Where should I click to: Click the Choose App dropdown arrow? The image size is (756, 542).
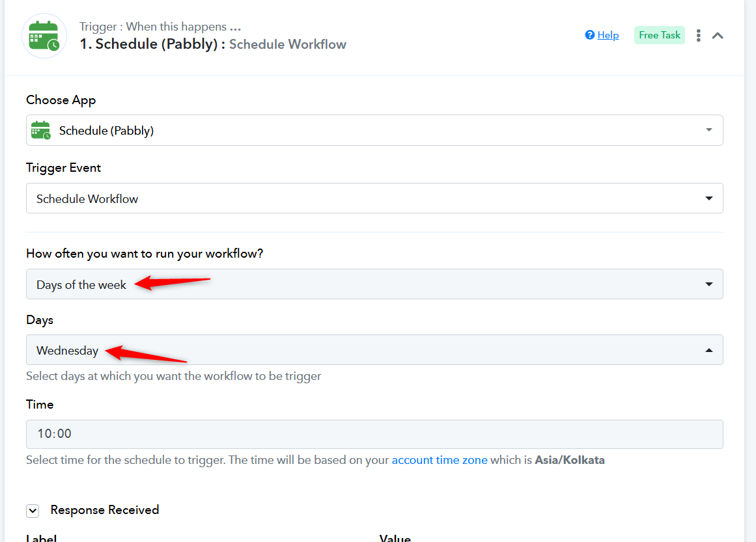pyautogui.click(x=709, y=131)
